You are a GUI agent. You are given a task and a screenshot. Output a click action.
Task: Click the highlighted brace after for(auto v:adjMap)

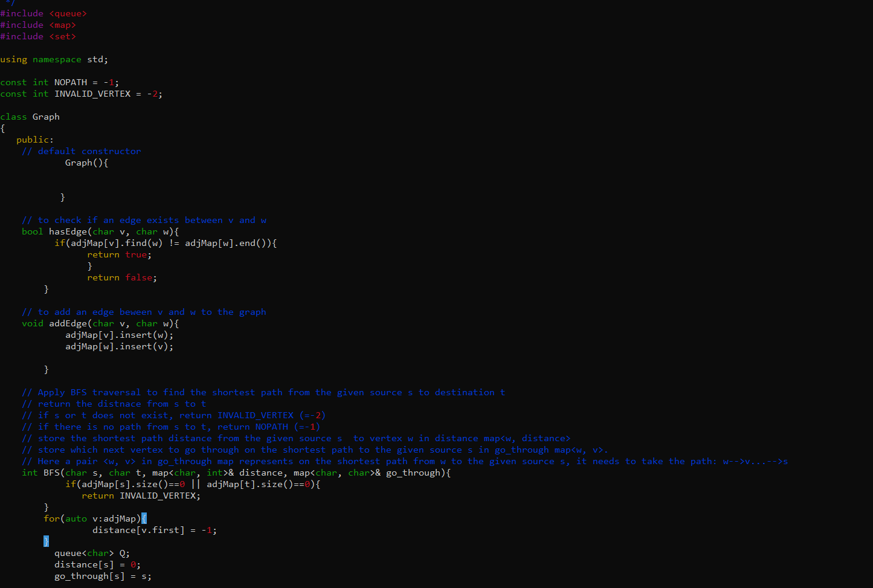[x=144, y=518]
